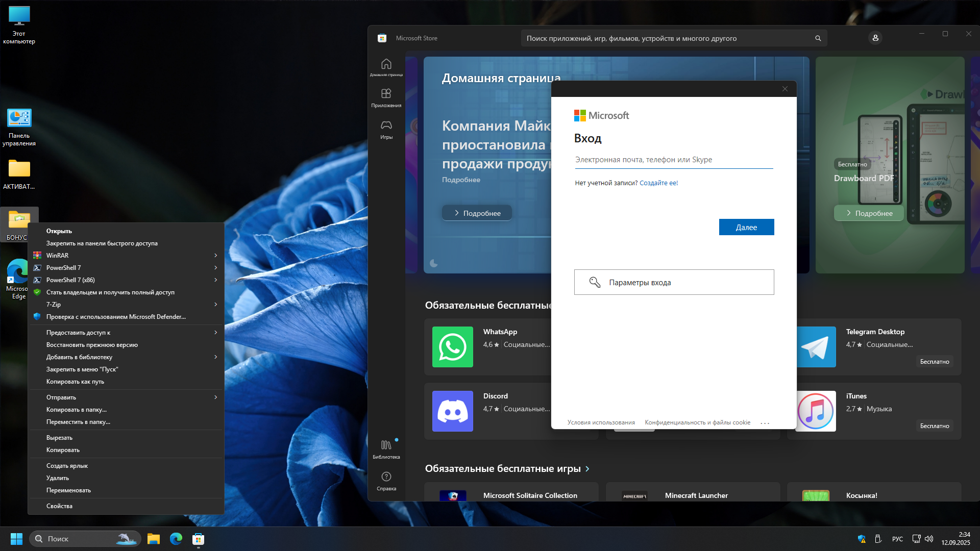
Task: Click Microsoft Store taskbar icon
Action: point(199,539)
